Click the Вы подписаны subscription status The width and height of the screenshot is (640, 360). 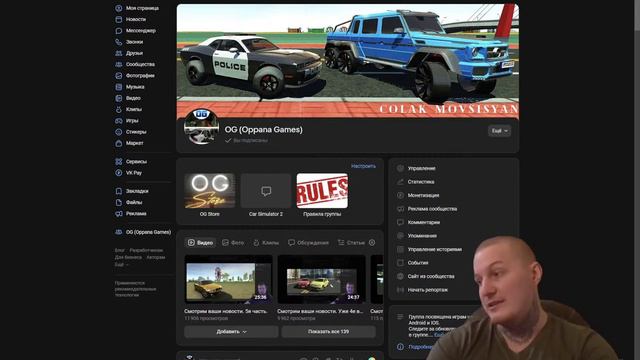pyautogui.click(x=247, y=140)
